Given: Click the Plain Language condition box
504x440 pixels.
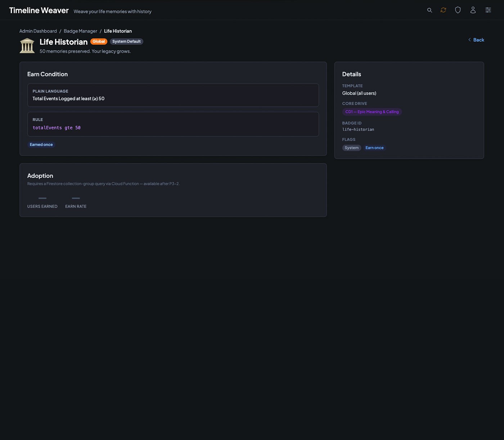Looking at the screenshot, I should (173, 95).
